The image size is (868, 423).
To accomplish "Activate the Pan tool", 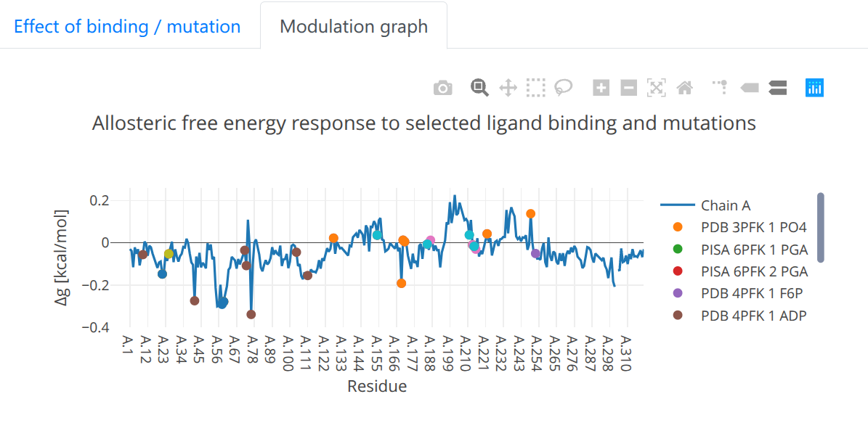I will (508, 87).
